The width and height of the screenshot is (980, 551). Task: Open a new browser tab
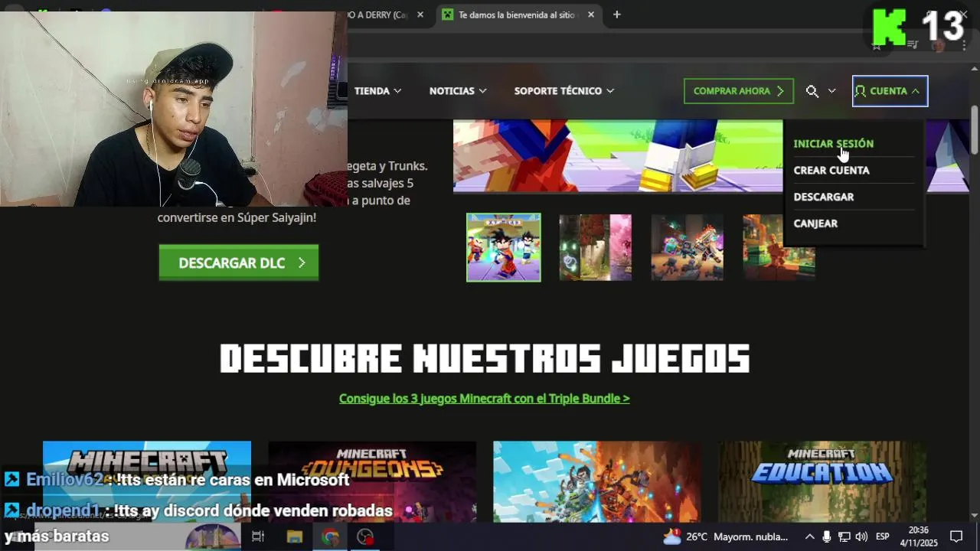617,15
